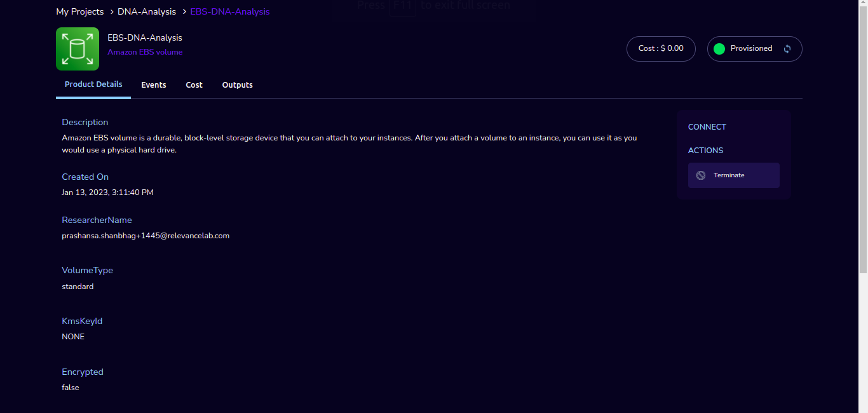868x413 pixels.
Task: Click the Amazon EBS volume subtitle link
Action: pos(145,52)
